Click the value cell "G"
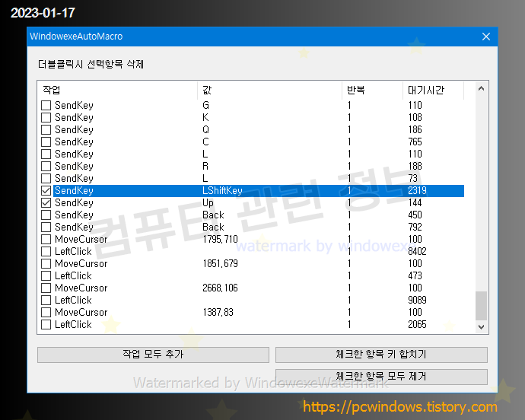Screen dimensions: 525x420 click(x=205, y=106)
